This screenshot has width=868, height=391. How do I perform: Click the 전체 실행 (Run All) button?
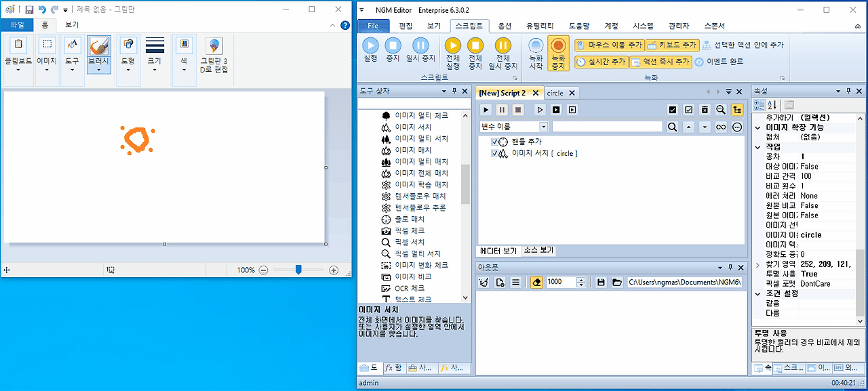[x=453, y=54]
